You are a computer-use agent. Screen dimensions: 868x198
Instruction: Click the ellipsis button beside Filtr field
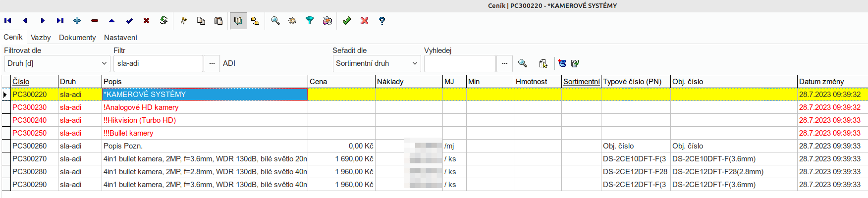[x=212, y=63]
